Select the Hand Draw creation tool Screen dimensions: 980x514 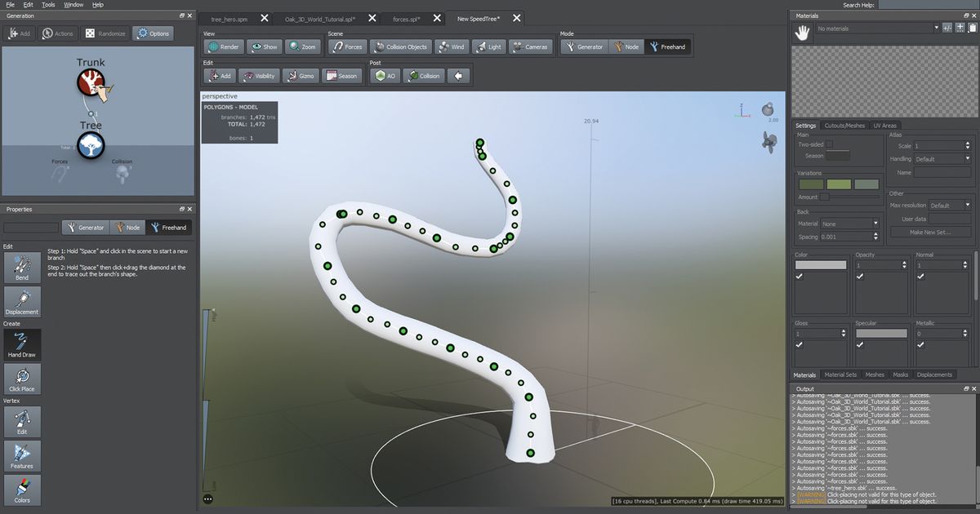tap(22, 345)
